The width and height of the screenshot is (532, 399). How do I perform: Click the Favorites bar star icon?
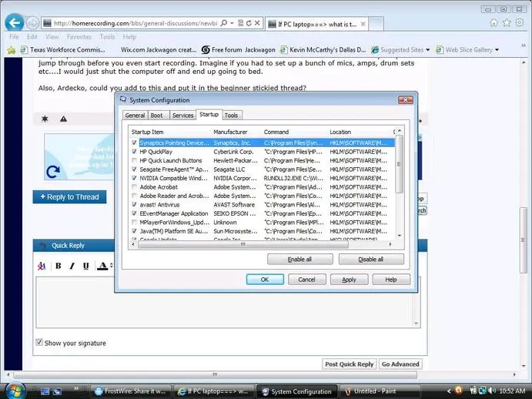(12, 50)
